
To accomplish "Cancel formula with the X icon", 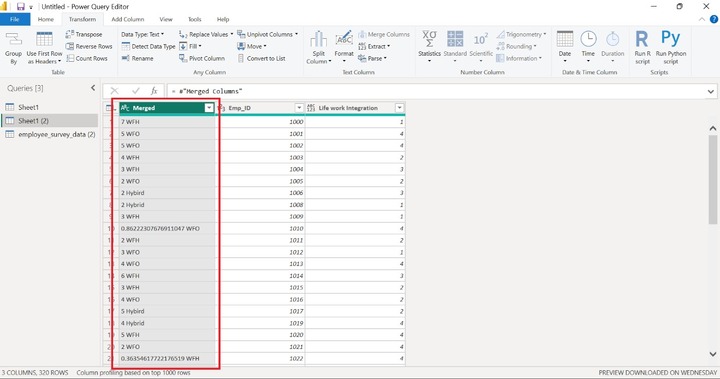I will (x=114, y=91).
